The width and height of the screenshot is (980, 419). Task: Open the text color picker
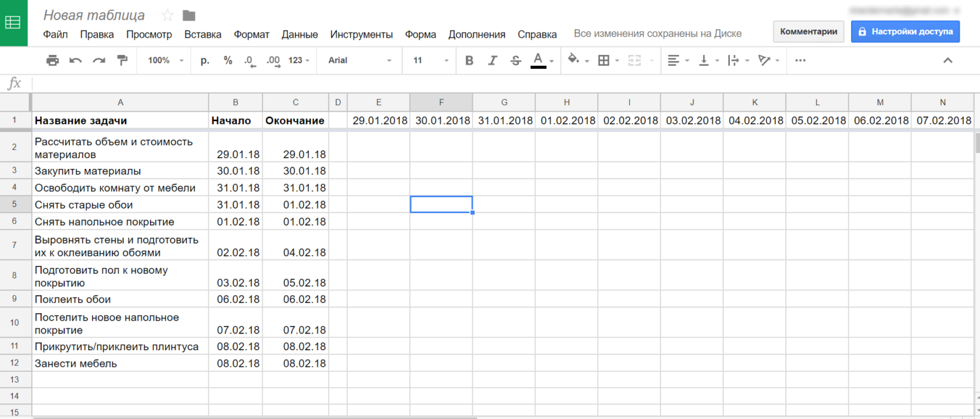(x=538, y=61)
